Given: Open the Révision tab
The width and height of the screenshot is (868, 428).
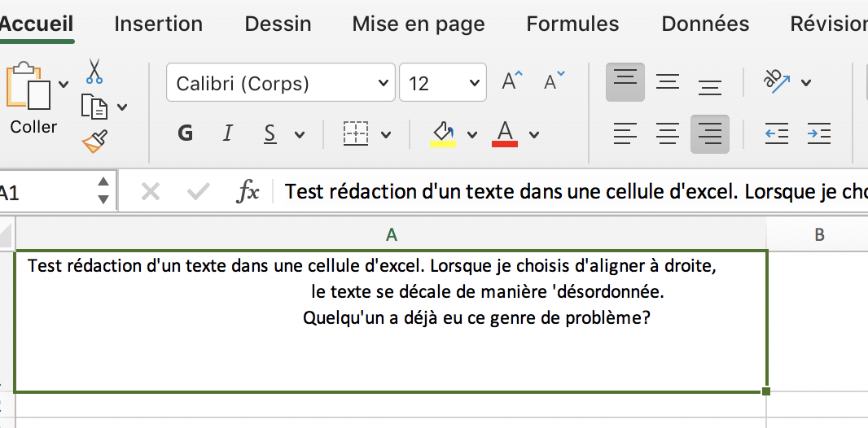Looking at the screenshot, I should [829, 24].
